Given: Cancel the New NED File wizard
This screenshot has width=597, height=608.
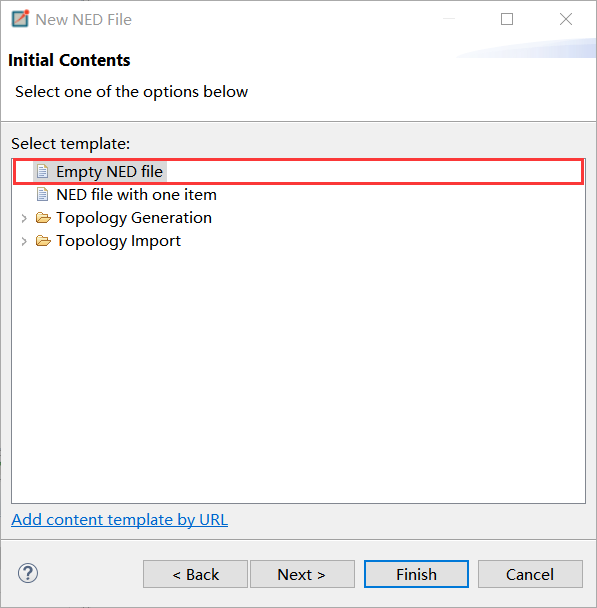Looking at the screenshot, I should coord(530,574).
